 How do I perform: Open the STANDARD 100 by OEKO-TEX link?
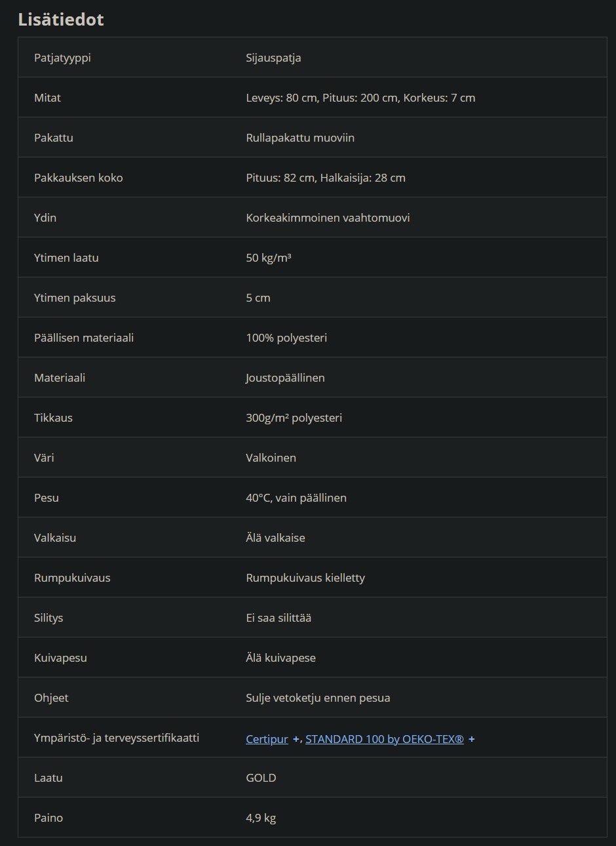384,739
